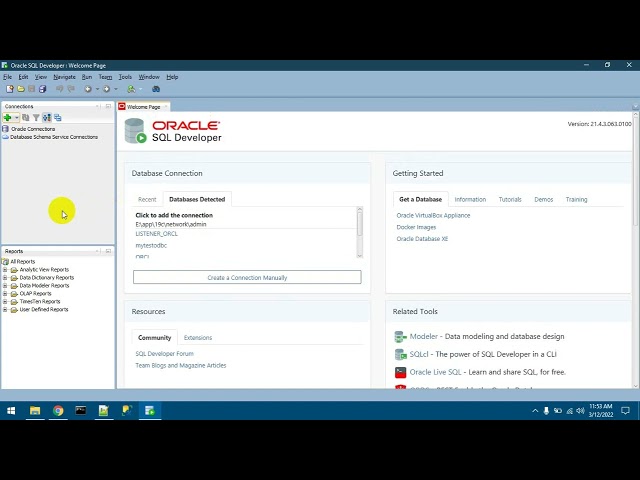Show hidden system tray icons chevron
Image resolution: width=640 pixels, height=480 pixels.
point(535,411)
